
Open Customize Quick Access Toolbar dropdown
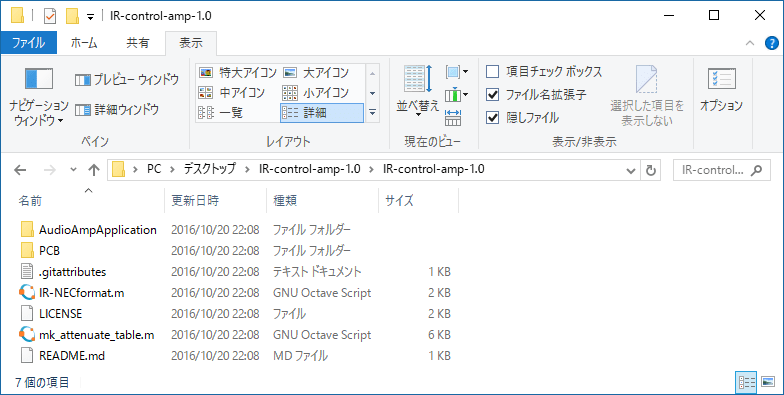90,16
